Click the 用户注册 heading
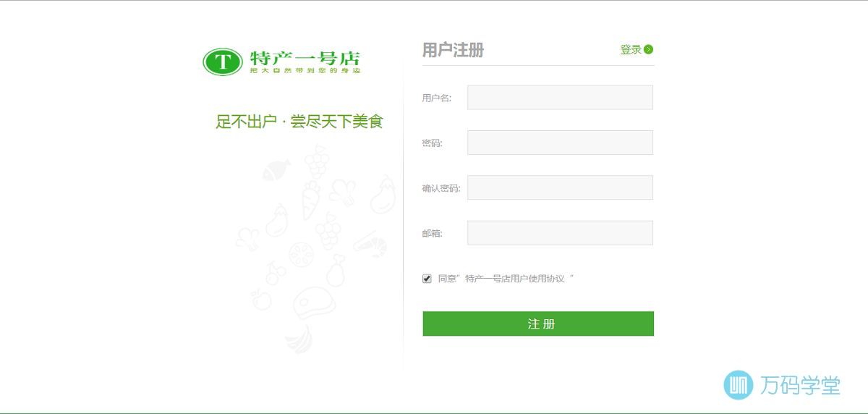The height and width of the screenshot is (414, 868). (x=453, y=50)
